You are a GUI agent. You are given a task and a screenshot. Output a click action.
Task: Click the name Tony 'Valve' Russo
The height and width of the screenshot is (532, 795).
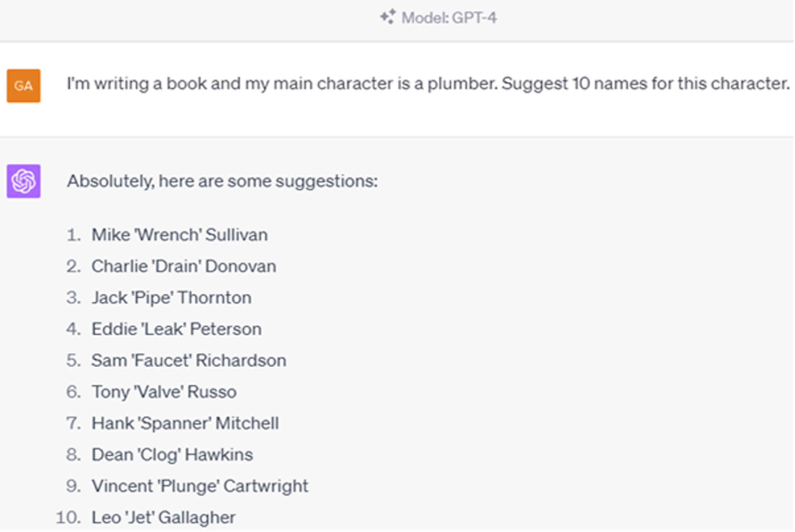tap(164, 392)
